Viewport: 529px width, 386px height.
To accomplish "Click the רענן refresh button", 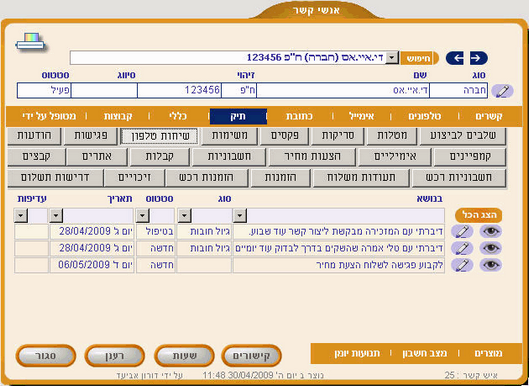I will [x=115, y=356].
